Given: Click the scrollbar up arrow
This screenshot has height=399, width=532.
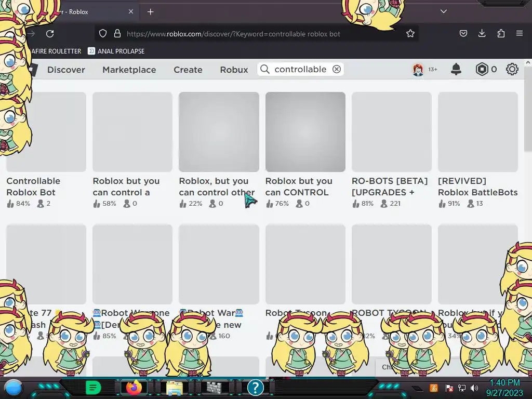Looking at the screenshot, I should 528,62.
